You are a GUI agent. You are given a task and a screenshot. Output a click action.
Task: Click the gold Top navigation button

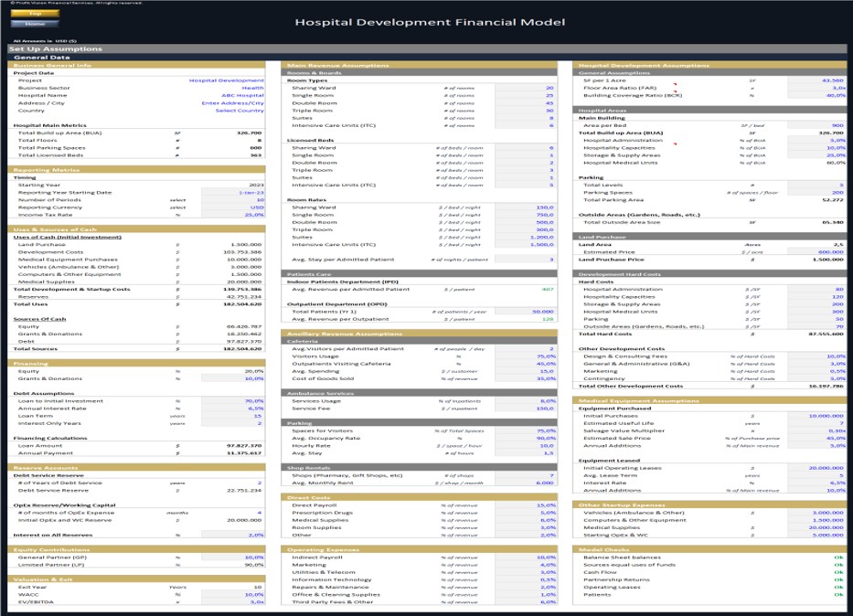pos(35,13)
